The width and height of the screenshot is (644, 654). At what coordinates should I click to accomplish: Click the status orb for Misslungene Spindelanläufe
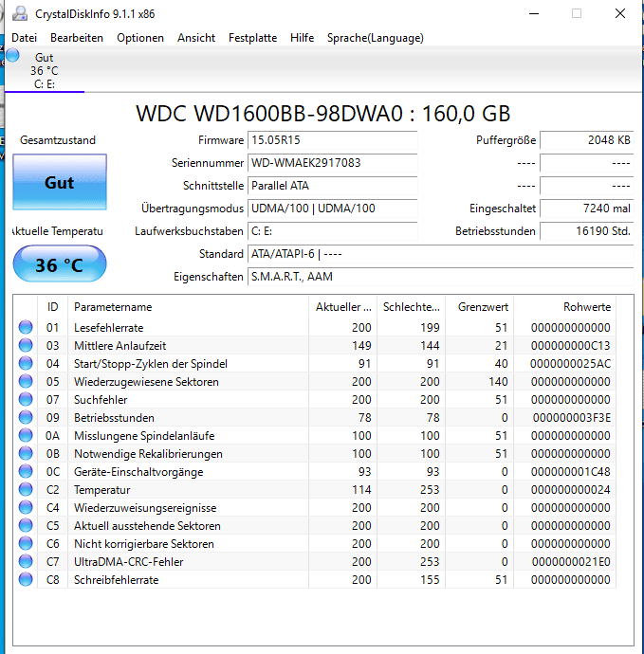[26, 435]
